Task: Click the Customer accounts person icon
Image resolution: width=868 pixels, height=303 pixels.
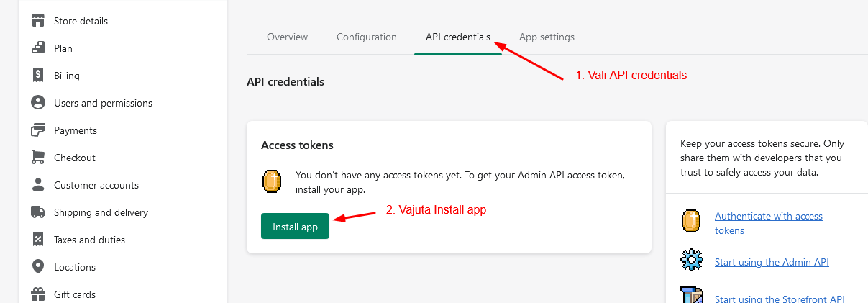Action: [38, 185]
